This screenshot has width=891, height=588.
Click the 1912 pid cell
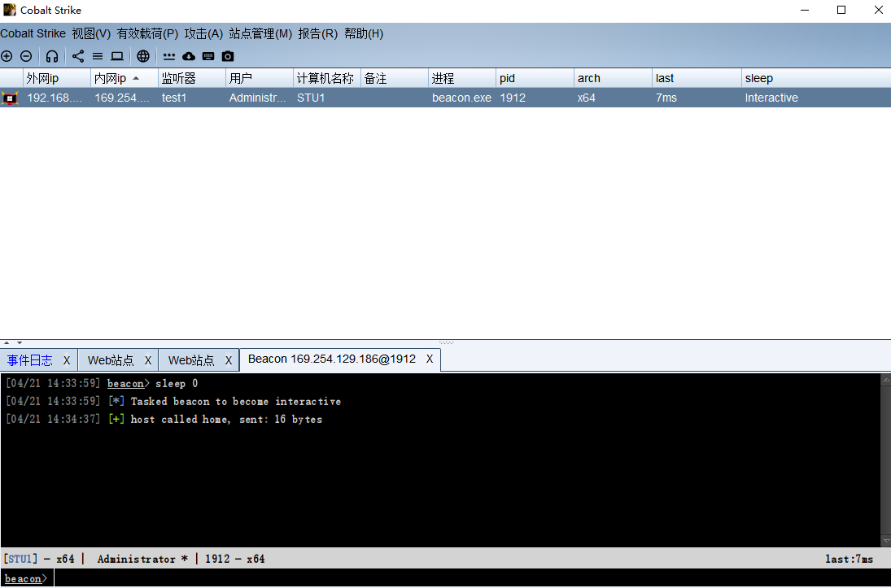click(x=535, y=98)
